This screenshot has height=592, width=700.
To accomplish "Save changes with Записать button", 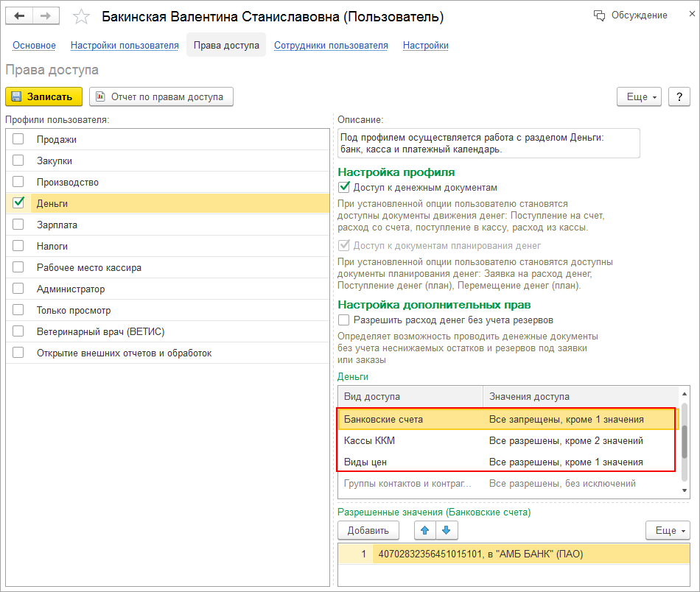I will coord(43,96).
